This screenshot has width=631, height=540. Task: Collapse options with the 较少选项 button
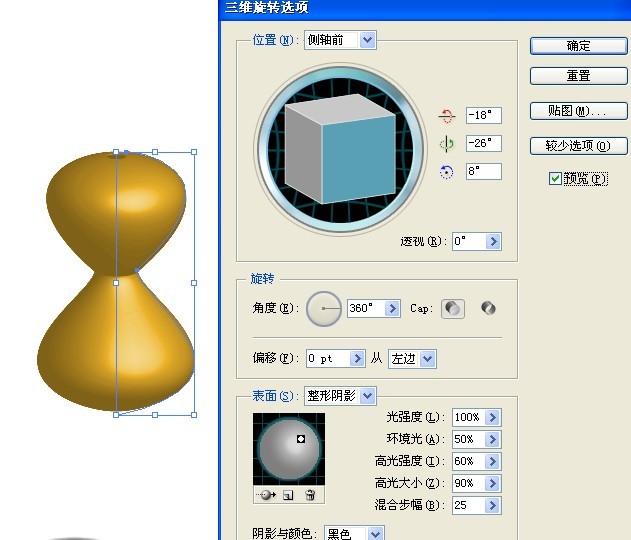(578, 146)
